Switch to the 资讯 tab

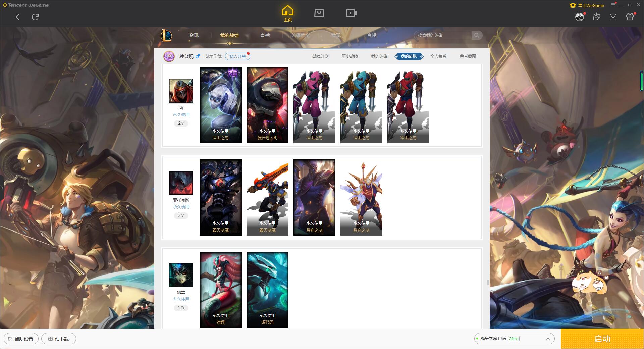[194, 35]
